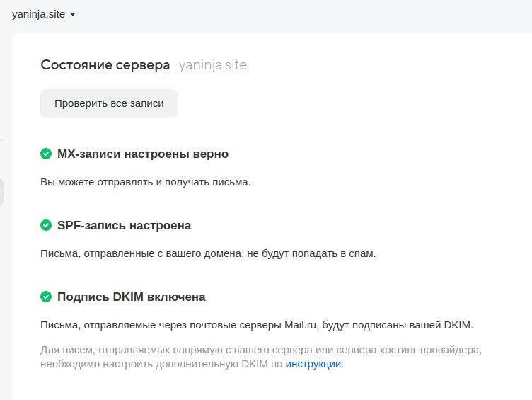
Task: Click the word 'Mail.ru' in the DKIM description
Action: click(x=300, y=325)
